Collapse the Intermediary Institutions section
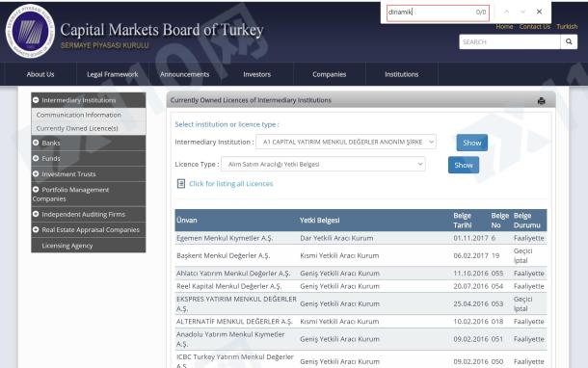The width and height of the screenshot is (588, 368). [x=36, y=100]
